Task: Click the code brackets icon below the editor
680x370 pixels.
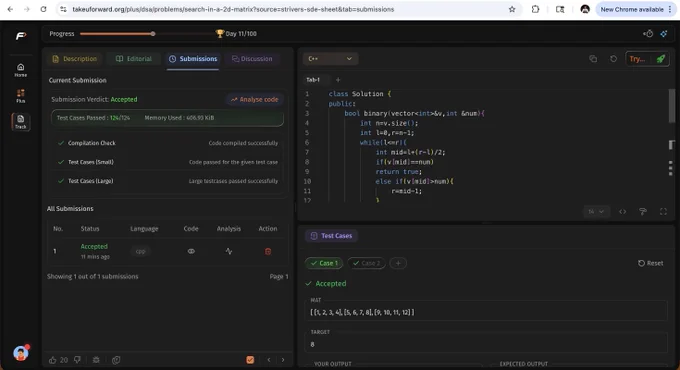Action: [622, 212]
